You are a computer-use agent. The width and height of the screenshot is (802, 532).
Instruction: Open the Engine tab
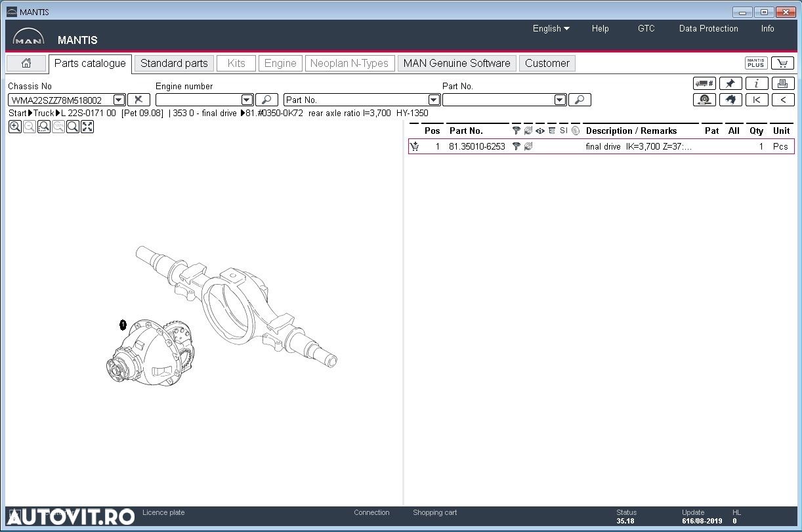280,63
